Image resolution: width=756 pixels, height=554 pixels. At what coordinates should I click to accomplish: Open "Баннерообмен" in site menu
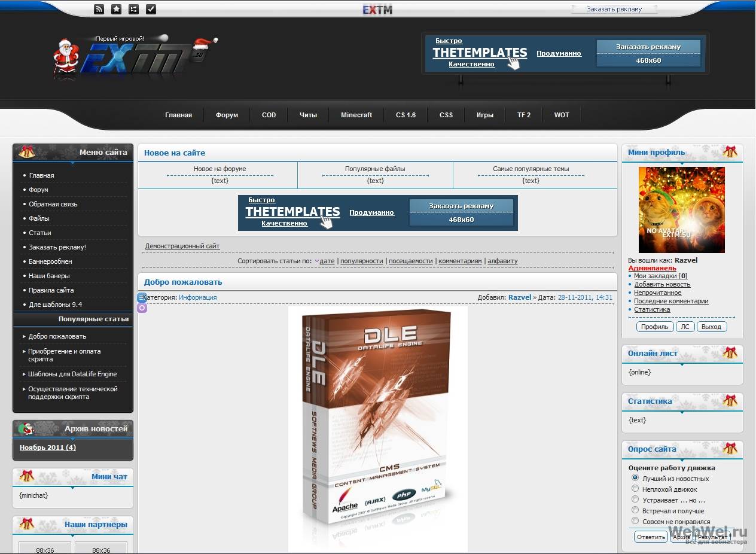pyautogui.click(x=50, y=261)
